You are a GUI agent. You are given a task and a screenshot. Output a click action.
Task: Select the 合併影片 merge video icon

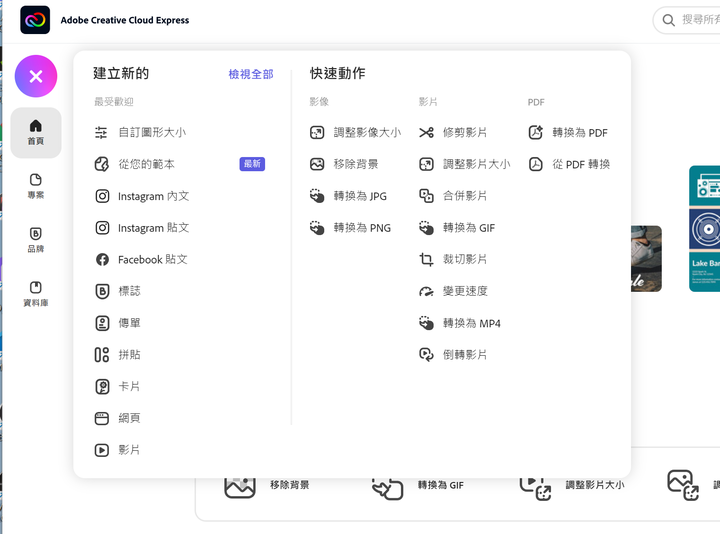point(426,196)
